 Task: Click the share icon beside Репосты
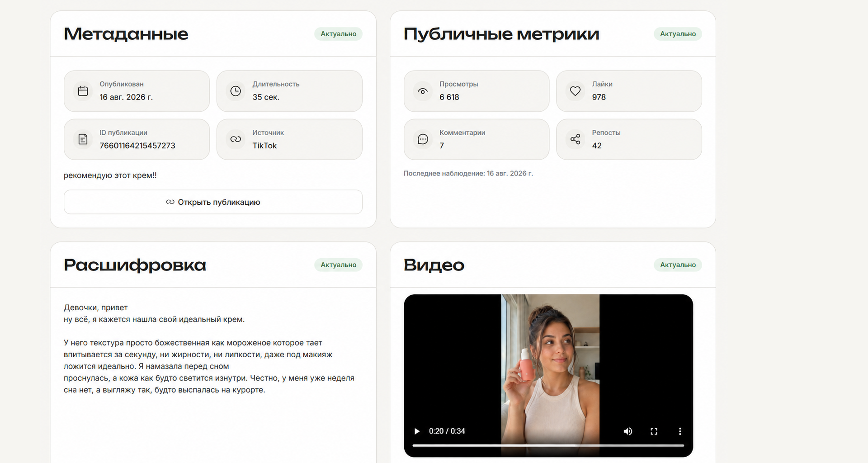click(575, 139)
